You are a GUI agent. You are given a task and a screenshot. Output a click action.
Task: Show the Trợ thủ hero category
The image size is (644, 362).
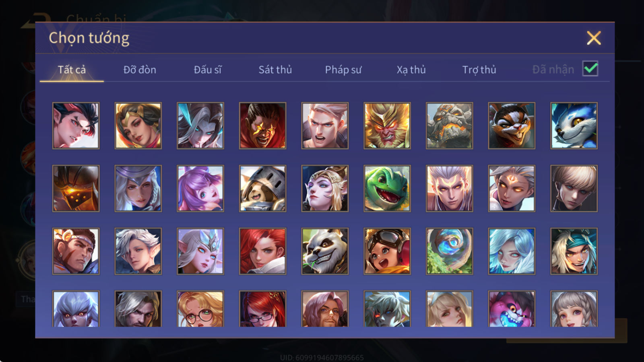pyautogui.click(x=479, y=70)
